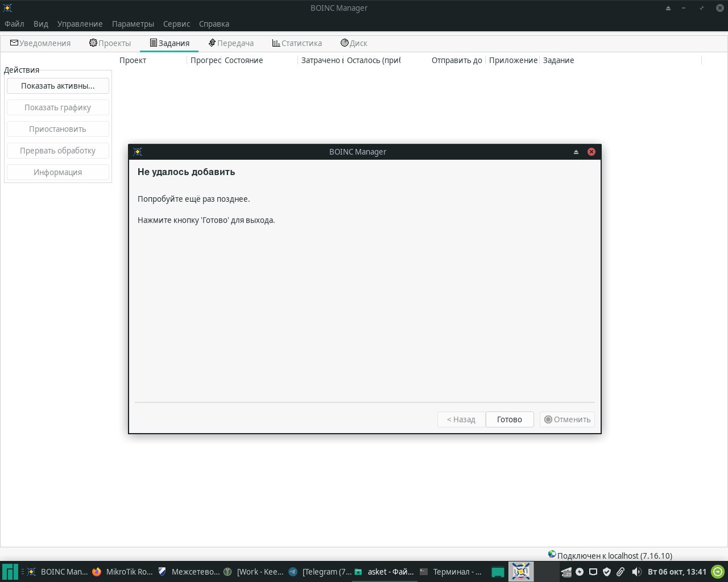Switch to the Статистика tab
This screenshot has width=728, height=582.
coord(297,43)
